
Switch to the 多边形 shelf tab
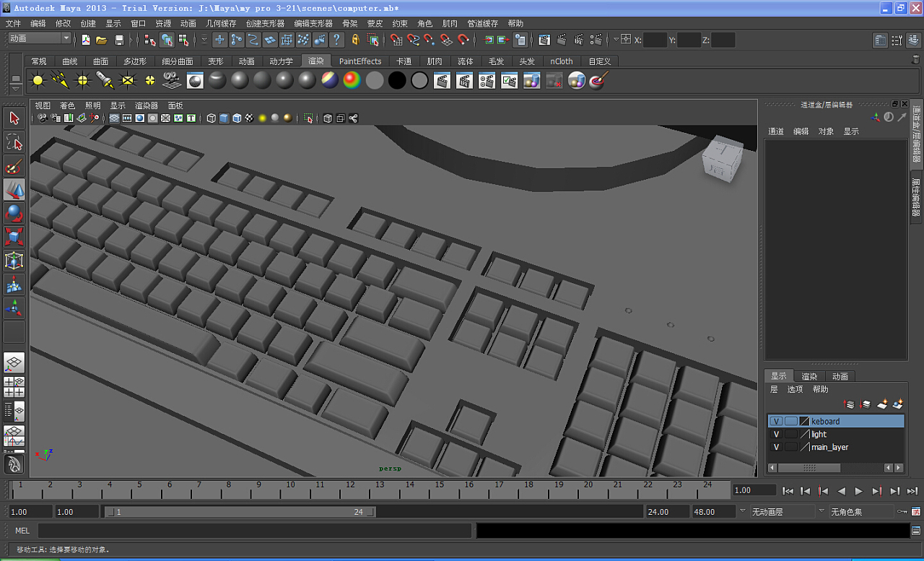click(134, 61)
